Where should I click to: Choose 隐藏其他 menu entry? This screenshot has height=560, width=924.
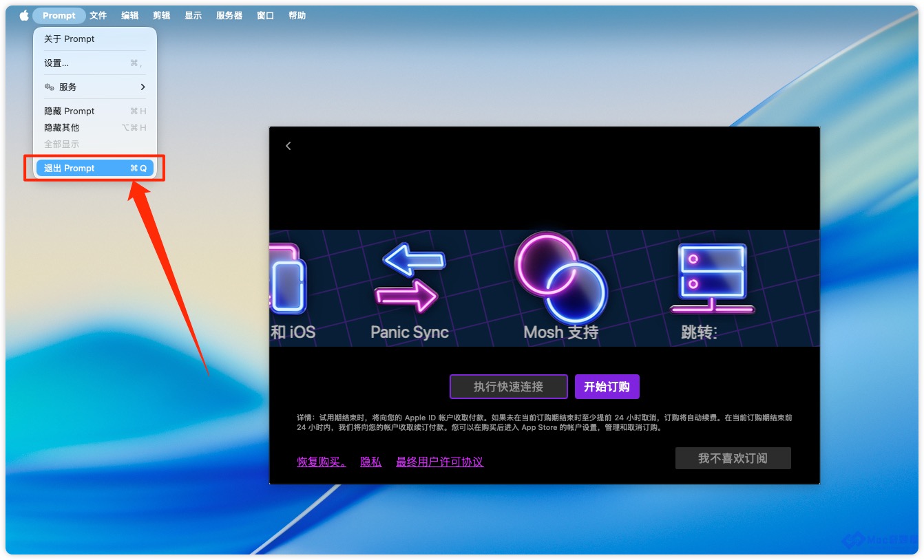95,127
